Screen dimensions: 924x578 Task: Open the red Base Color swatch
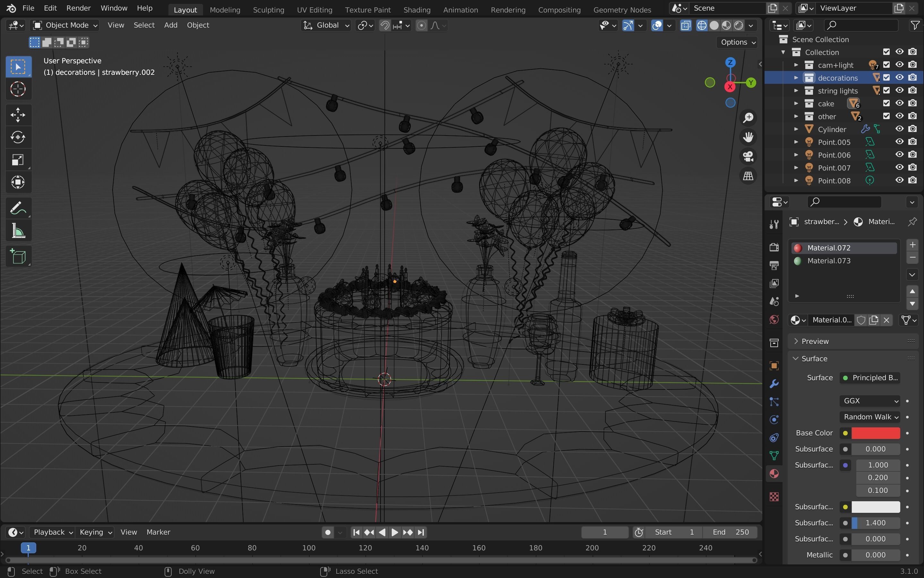(876, 433)
